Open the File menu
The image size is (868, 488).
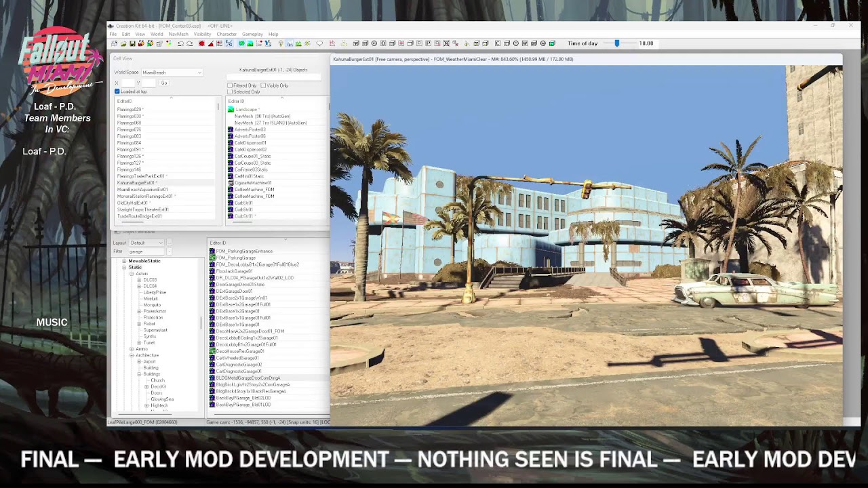point(113,34)
